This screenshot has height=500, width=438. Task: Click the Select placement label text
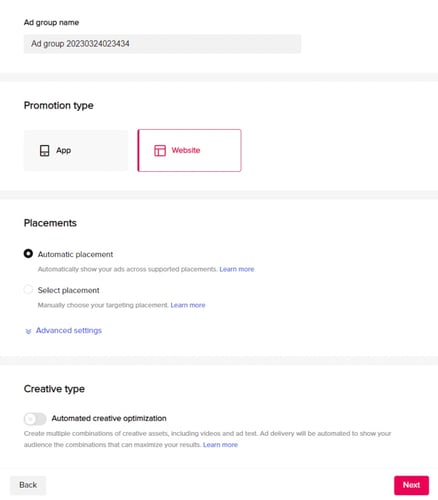[68, 290]
